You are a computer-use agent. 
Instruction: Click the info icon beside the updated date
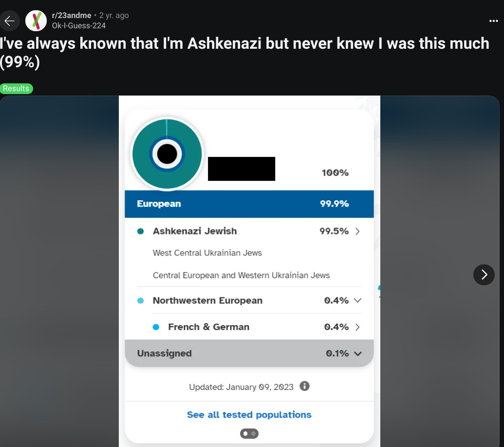[305, 386]
